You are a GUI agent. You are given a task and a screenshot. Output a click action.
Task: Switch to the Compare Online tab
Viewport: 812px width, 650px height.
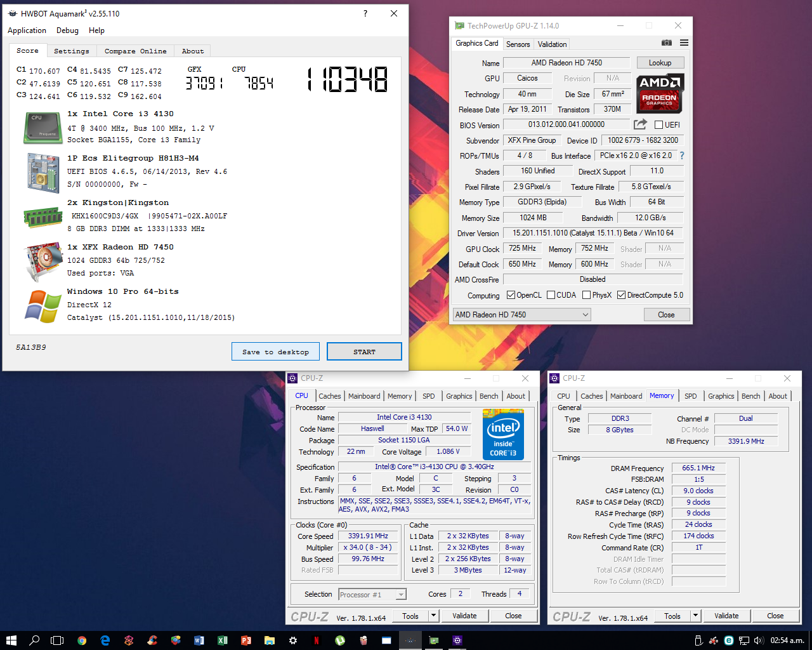coord(135,51)
